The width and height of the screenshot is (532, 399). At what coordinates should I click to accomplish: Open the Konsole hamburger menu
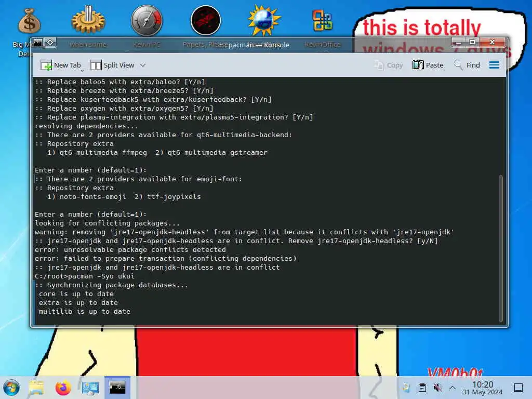tap(494, 65)
